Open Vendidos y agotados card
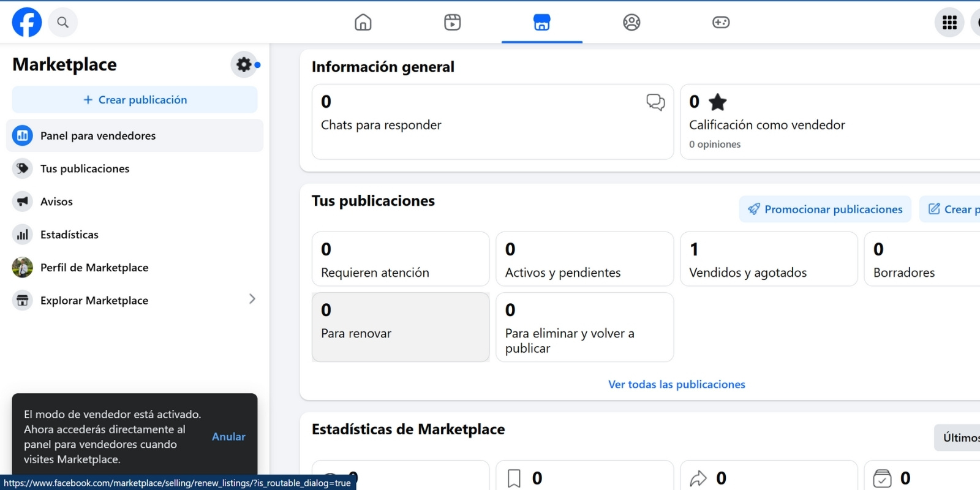Screen dimensions: 980x490 (769, 259)
